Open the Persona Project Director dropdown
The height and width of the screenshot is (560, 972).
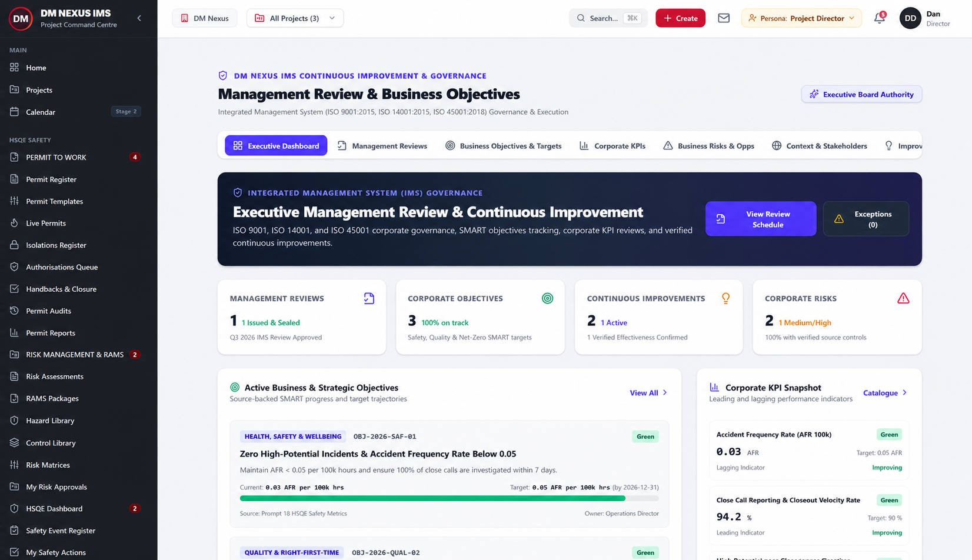pos(801,18)
